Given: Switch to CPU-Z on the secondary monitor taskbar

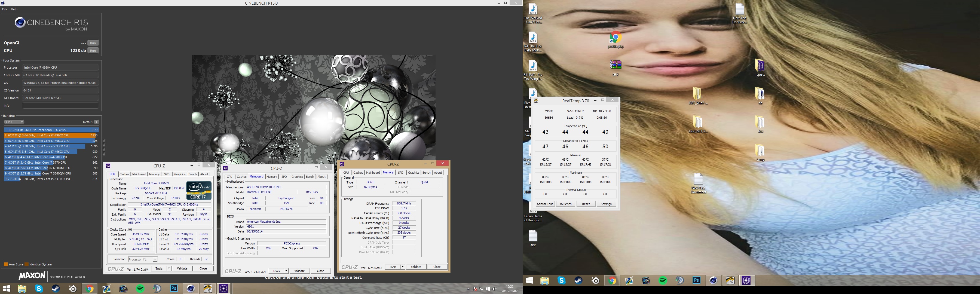Looking at the screenshot, I should [x=746, y=281].
